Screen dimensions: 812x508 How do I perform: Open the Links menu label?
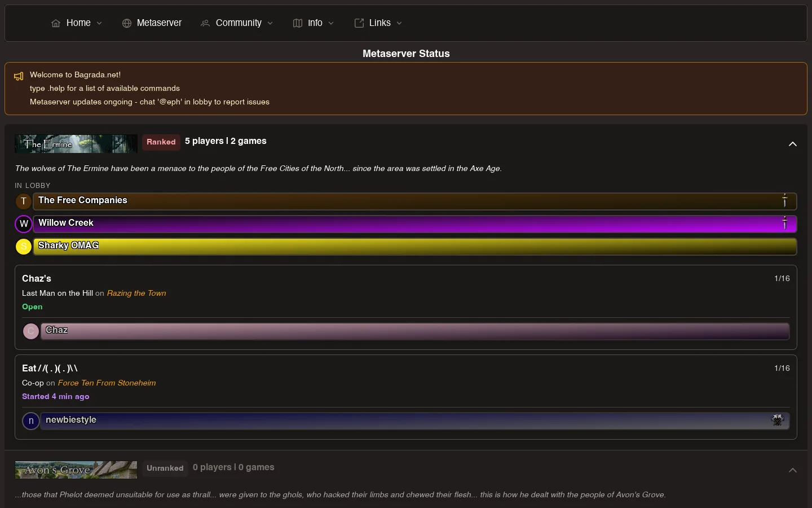[x=379, y=23]
